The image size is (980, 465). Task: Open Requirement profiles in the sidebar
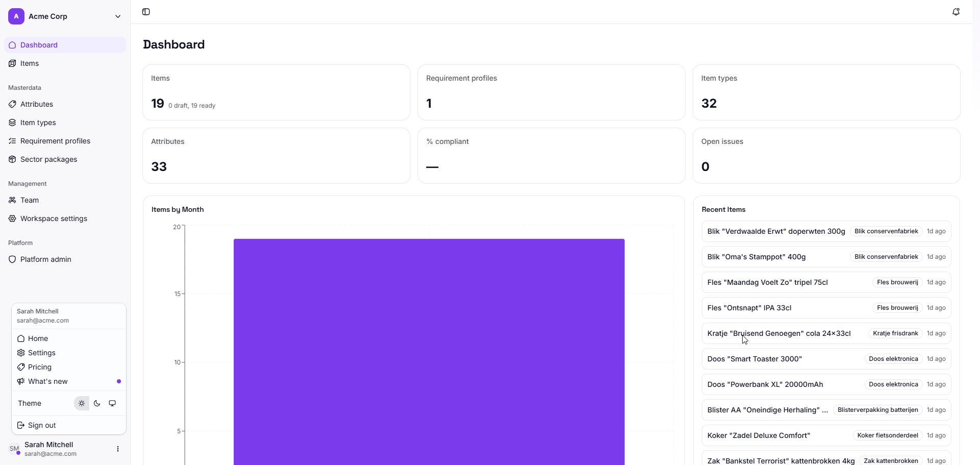point(65,141)
